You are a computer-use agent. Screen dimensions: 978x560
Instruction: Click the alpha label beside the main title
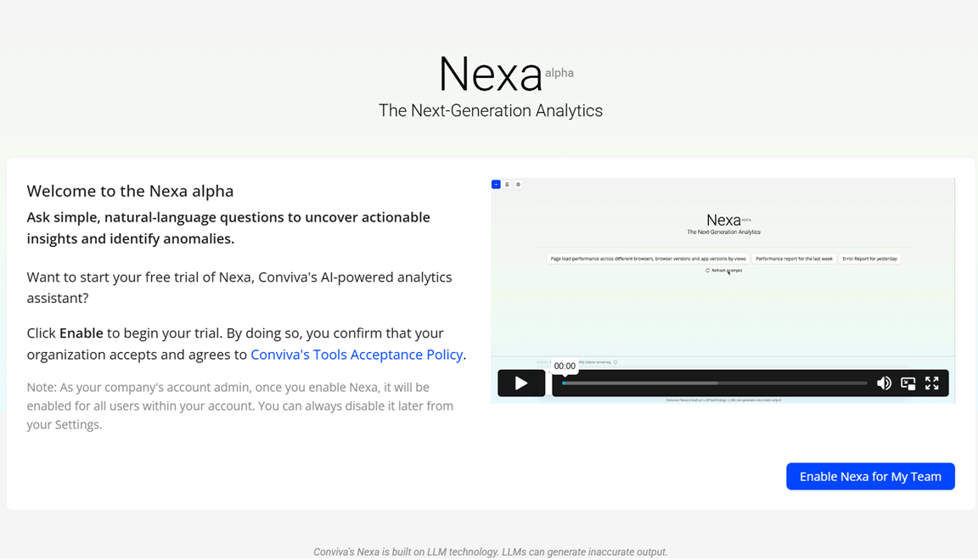tap(559, 73)
